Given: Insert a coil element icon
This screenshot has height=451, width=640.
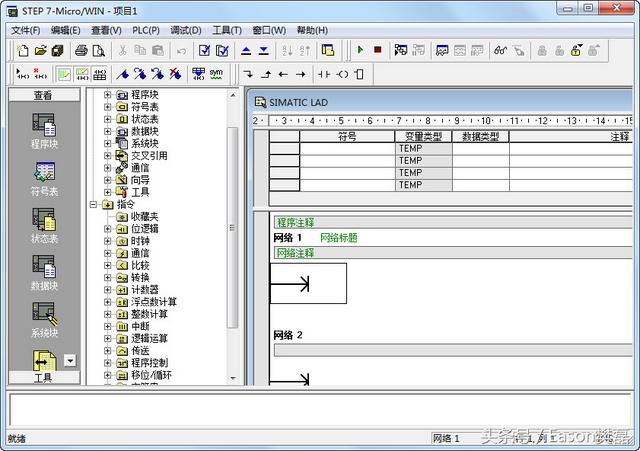Looking at the screenshot, I should 342,74.
